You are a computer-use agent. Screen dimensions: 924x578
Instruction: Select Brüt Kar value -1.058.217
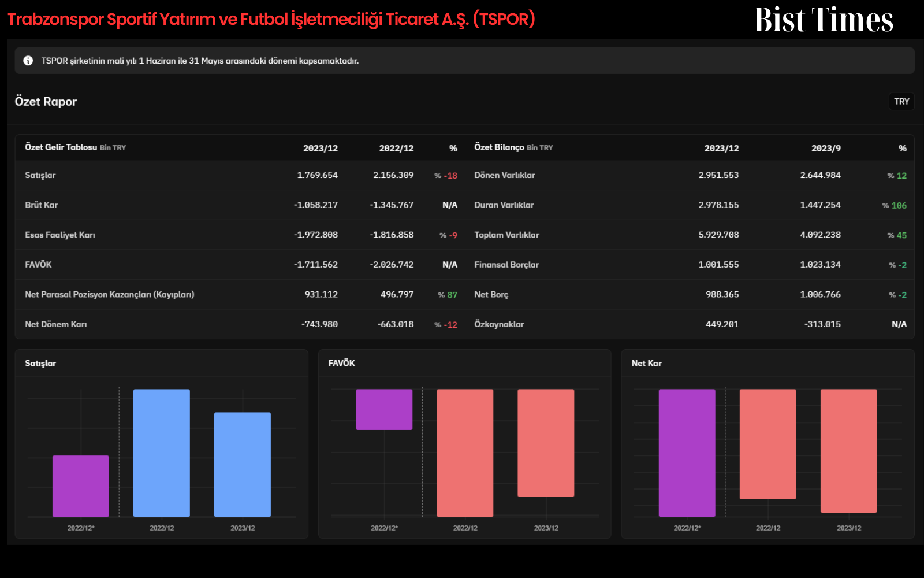315,205
